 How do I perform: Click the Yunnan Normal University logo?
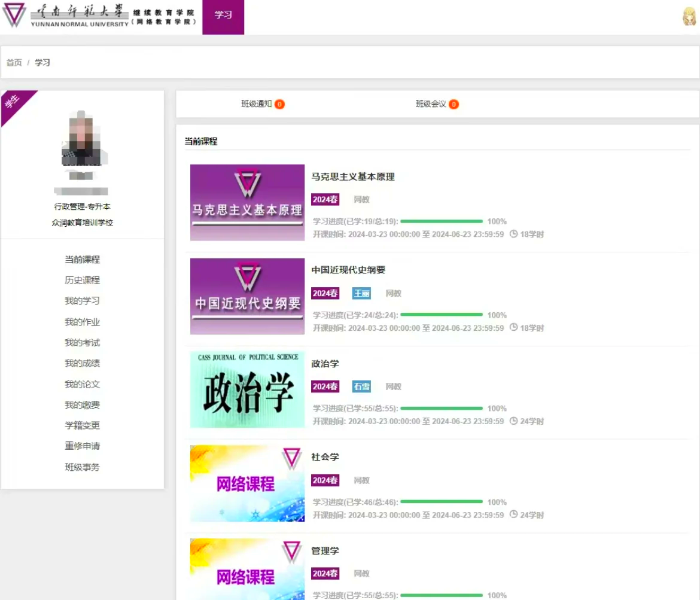point(99,16)
